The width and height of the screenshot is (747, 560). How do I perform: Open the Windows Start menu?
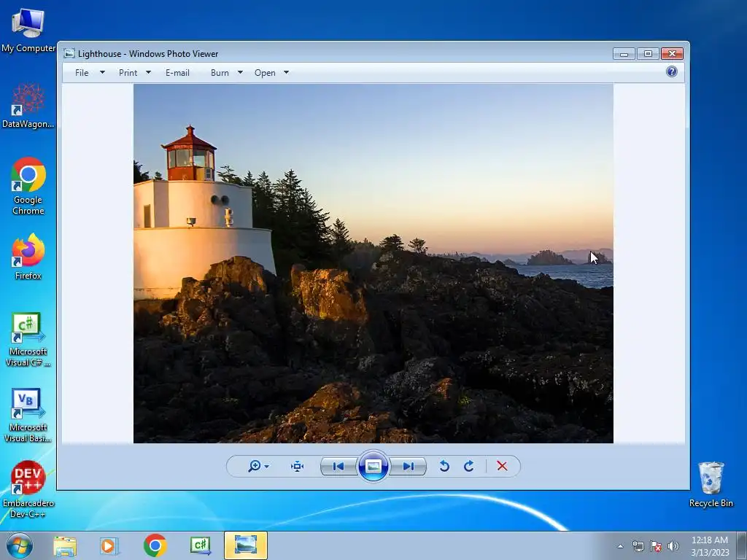coord(20,545)
